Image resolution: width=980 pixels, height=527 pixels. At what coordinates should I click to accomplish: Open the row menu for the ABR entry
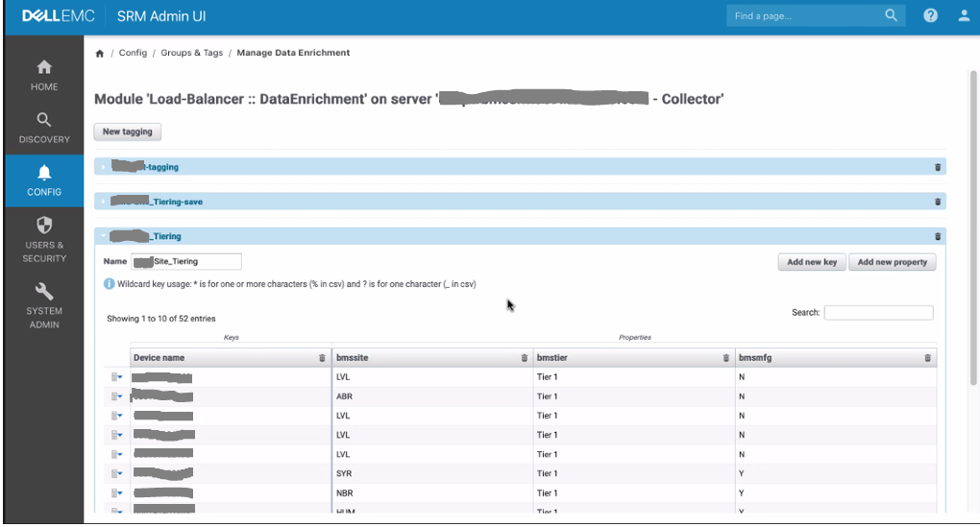[x=117, y=396]
